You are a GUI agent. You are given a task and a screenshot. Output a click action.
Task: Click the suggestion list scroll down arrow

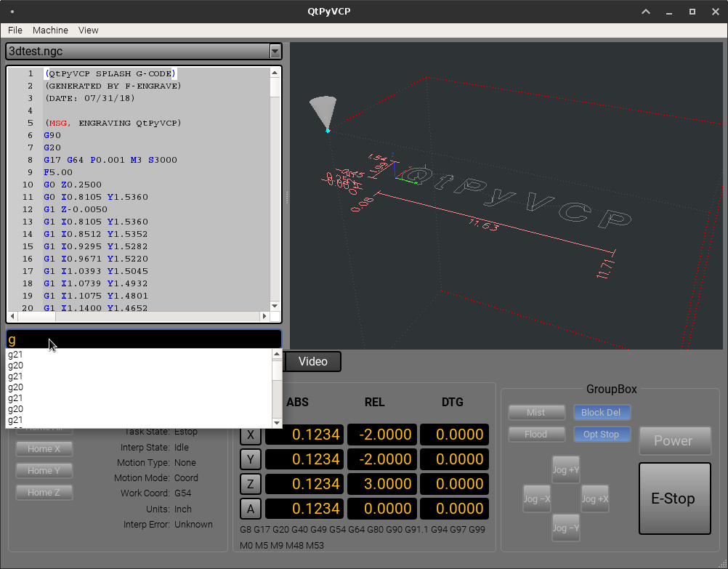tap(277, 423)
